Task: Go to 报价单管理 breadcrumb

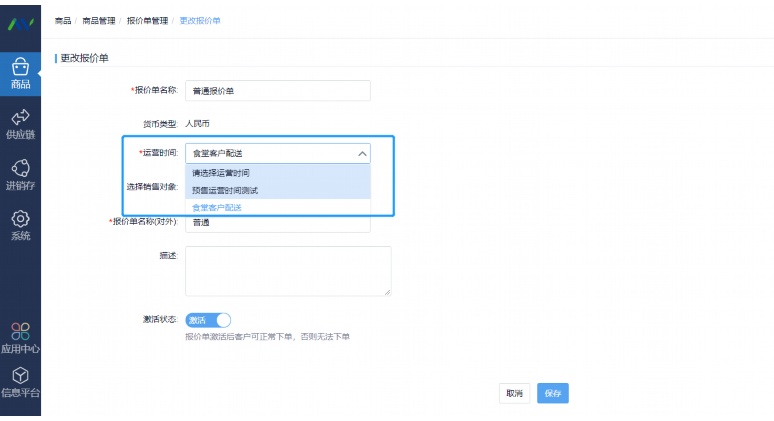Action: [x=147, y=21]
